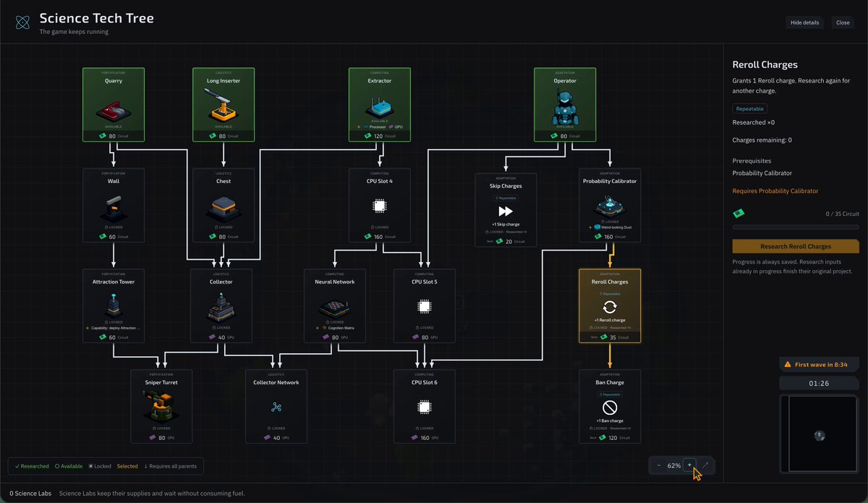Select the CPU Slot 4 chip icon
The width and height of the screenshot is (868, 503).
379,206
